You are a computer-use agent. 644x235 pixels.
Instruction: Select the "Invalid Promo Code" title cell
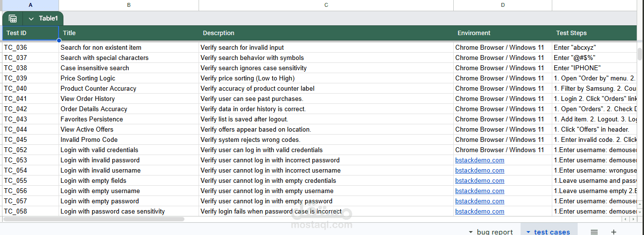[128, 140]
